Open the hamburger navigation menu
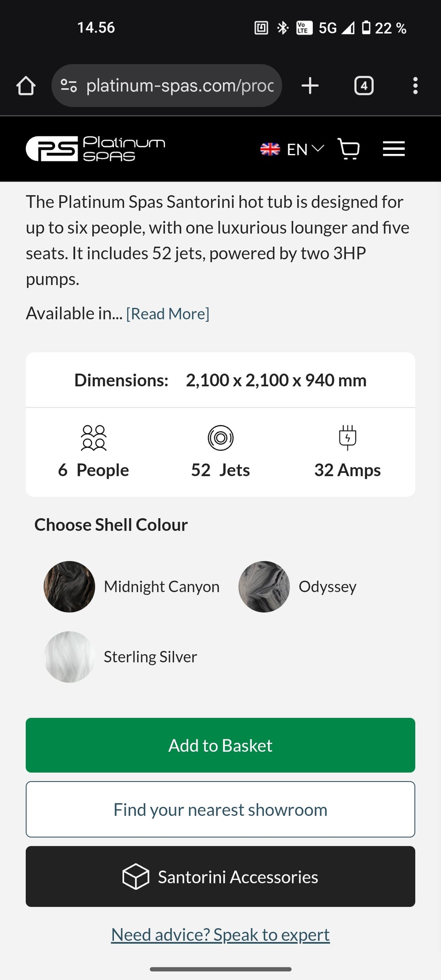 click(394, 149)
